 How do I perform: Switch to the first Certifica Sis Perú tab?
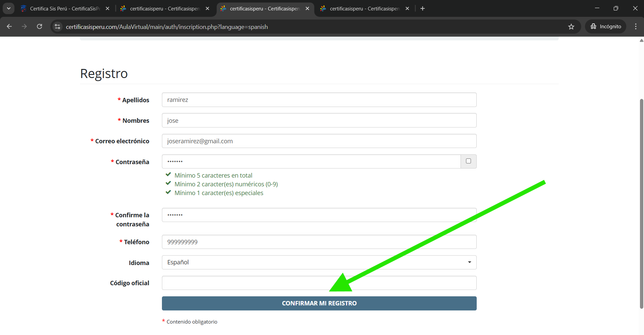tap(64, 8)
